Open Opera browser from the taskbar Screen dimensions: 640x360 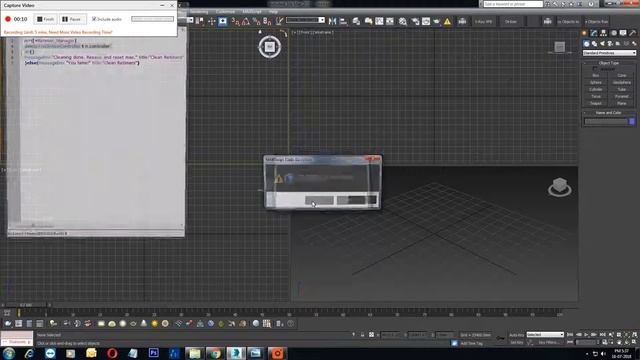[112, 353]
